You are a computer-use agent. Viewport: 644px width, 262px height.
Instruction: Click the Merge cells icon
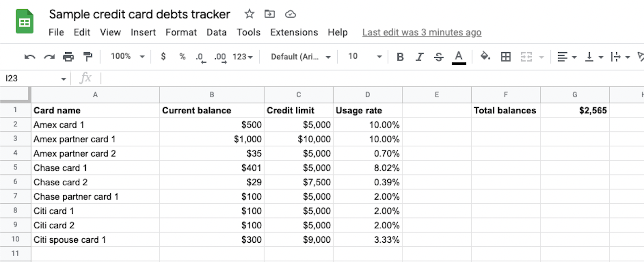tap(526, 57)
